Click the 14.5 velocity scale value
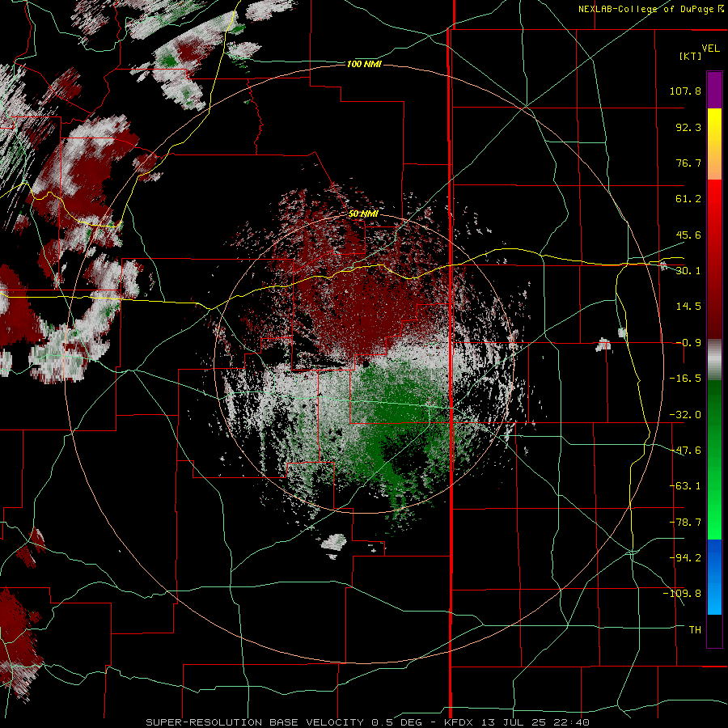 [x=688, y=307]
